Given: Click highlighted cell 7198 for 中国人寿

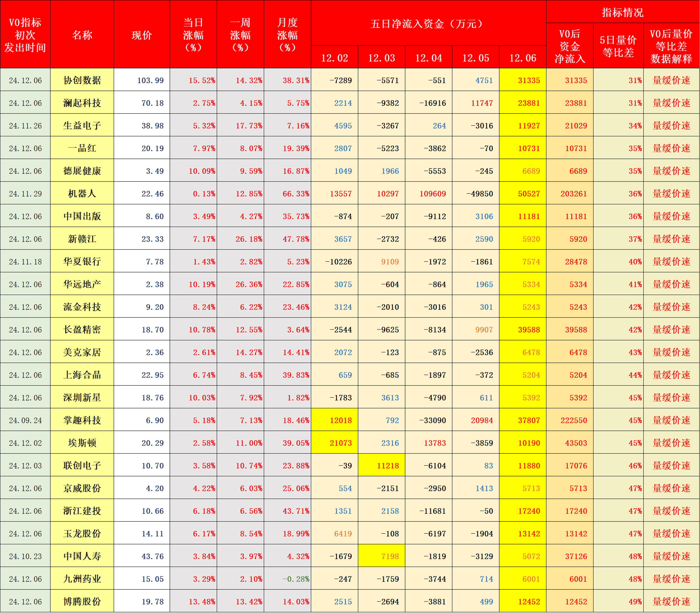Looking at the screenshot, I should click(381, 556).
